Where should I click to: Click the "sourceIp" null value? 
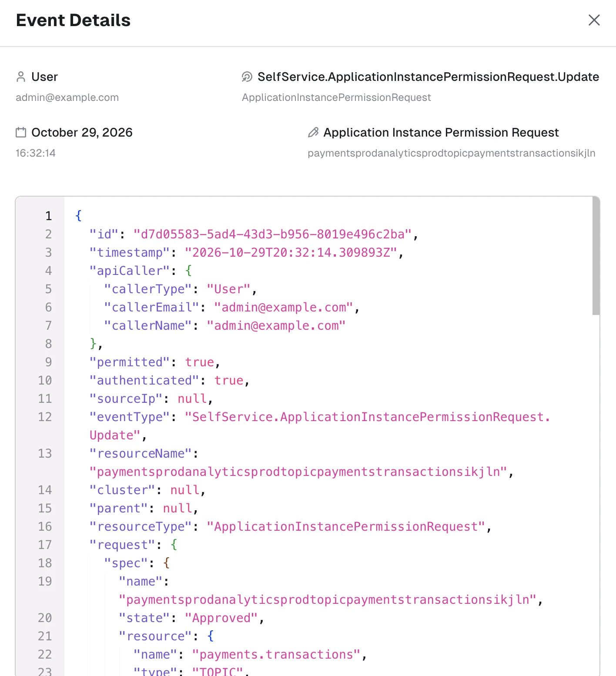click(192, 399)
